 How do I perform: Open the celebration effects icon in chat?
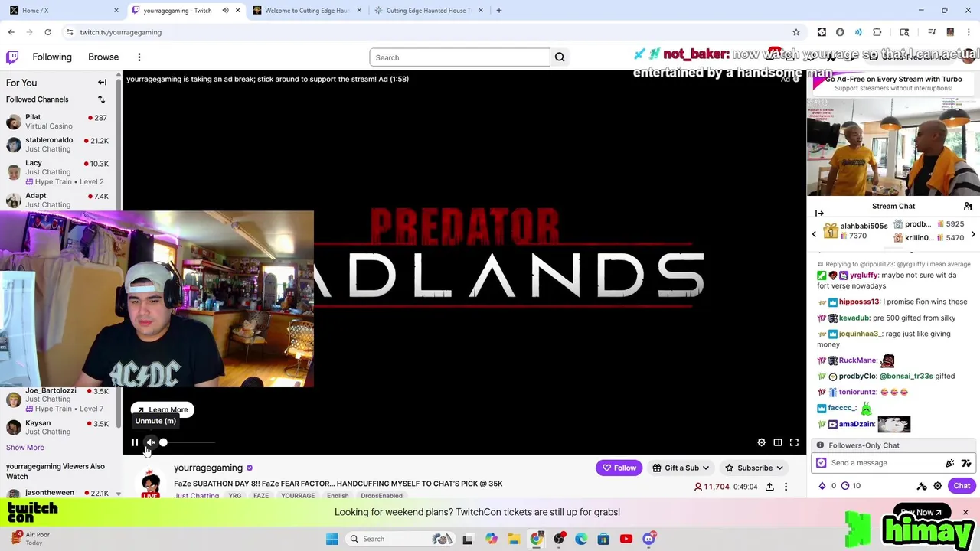[x=950, y=463]
